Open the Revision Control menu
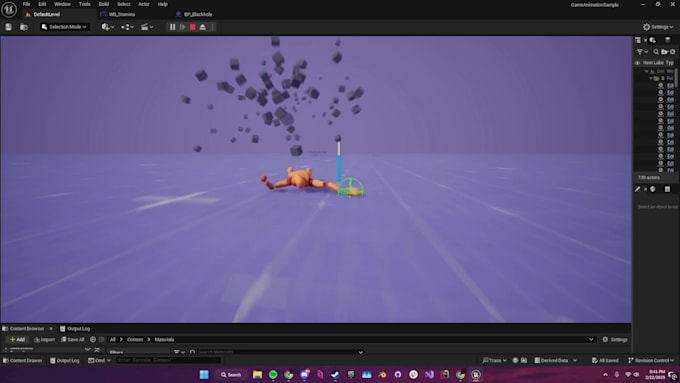 (x=651, y=360)
